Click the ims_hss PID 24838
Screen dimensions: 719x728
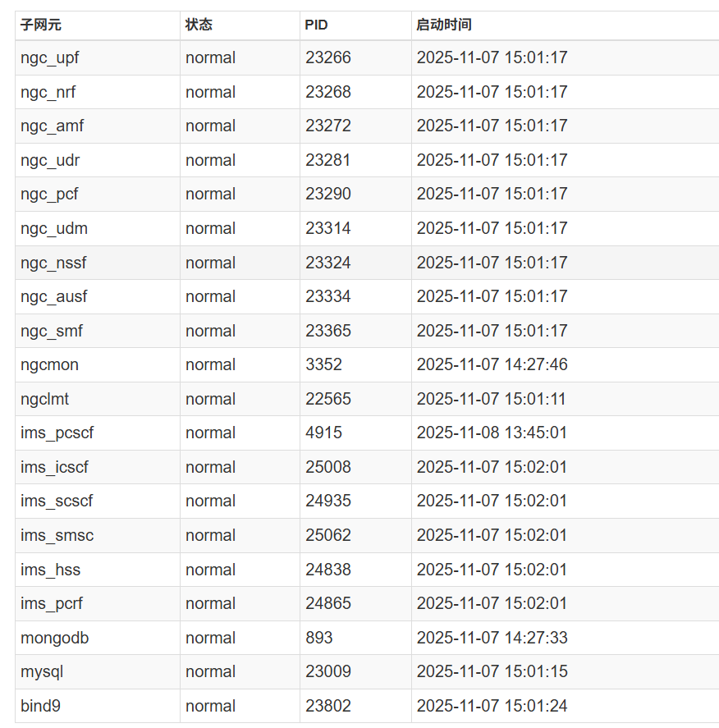coord(328,570)
